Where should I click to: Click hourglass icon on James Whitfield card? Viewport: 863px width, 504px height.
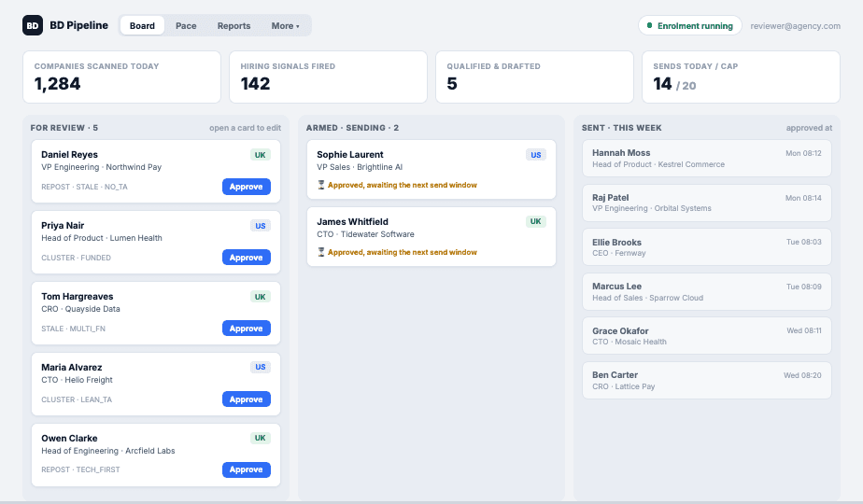(321, 252)
